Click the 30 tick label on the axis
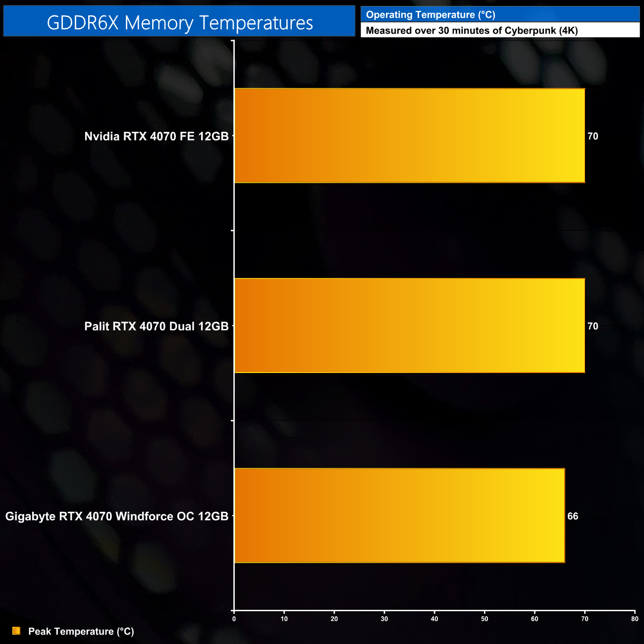Image resolution: width=644 pixels, height=644 pixels. [384, 619]
